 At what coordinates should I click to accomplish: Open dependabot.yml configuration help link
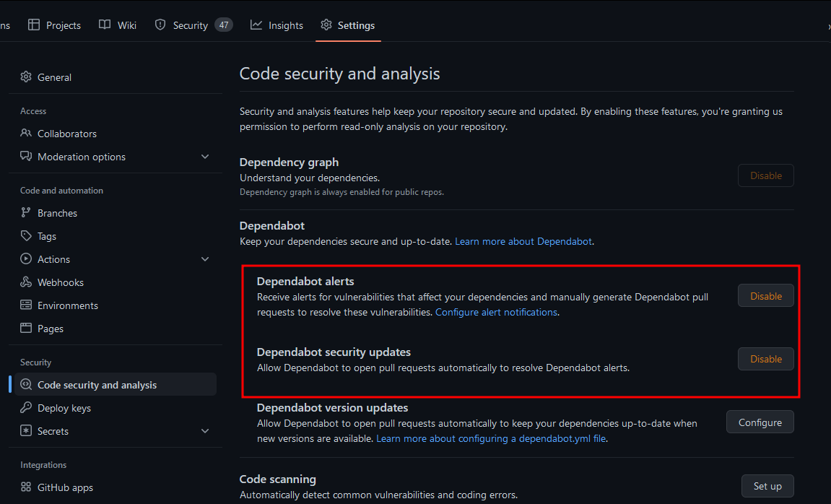[x=491, y=438]
